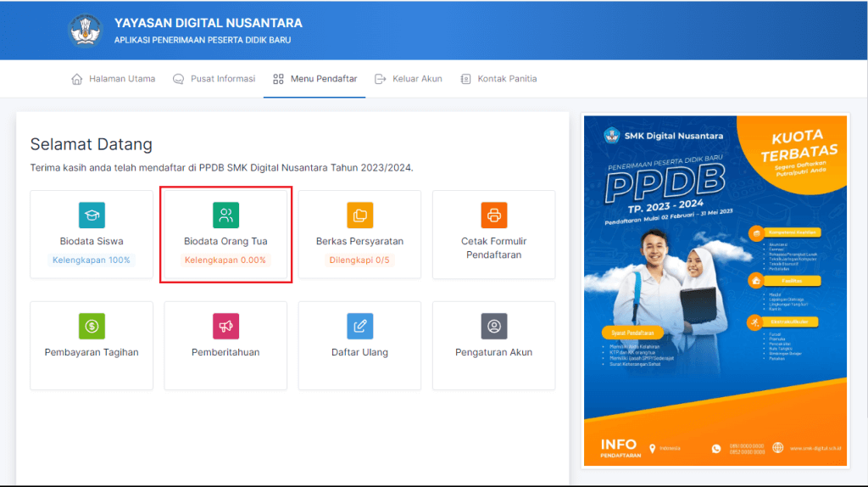Click the YAYASAN DIGITAL NUSANTARA header title
The image size is (868, 487).
point(208,23)
